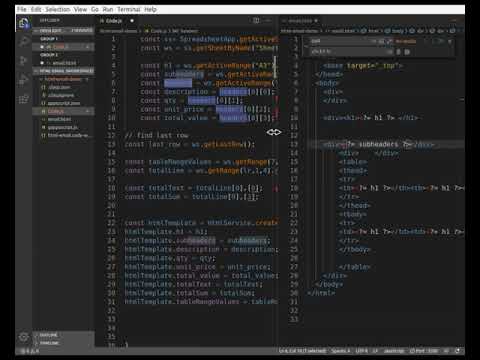Viewport: 480px width, 360px height.
Task: Close the email.html editor tab
Action: pos(316,21)
